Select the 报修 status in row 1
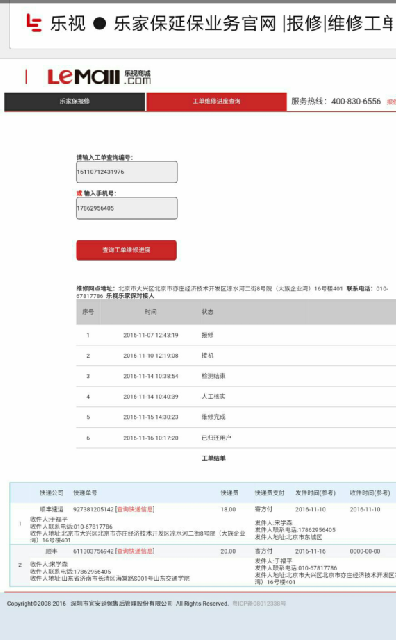Viewport: 396px width, 640px height. [x=207, y=335]
